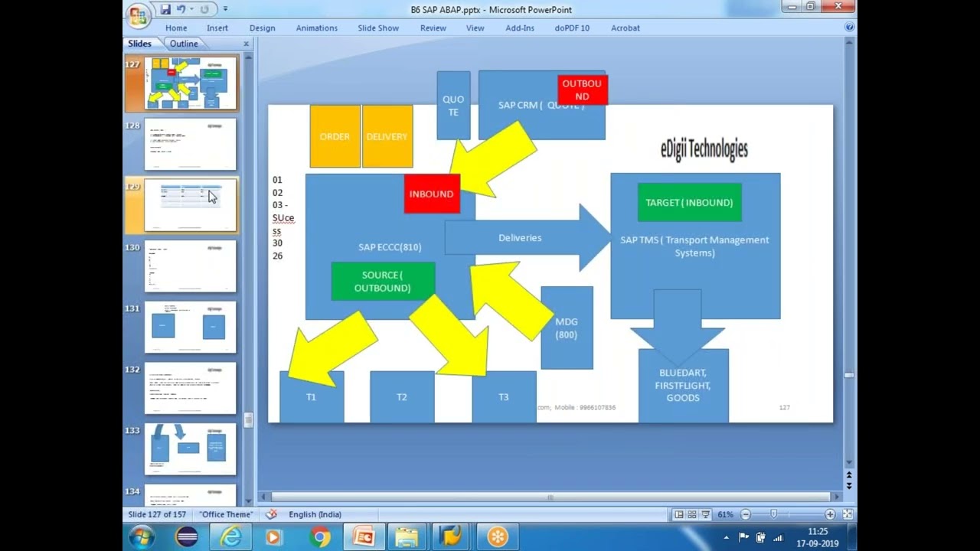Viewport: 980px width, 551px height.
Task: Click the T3 box on the slide
Action: (504, 396)
